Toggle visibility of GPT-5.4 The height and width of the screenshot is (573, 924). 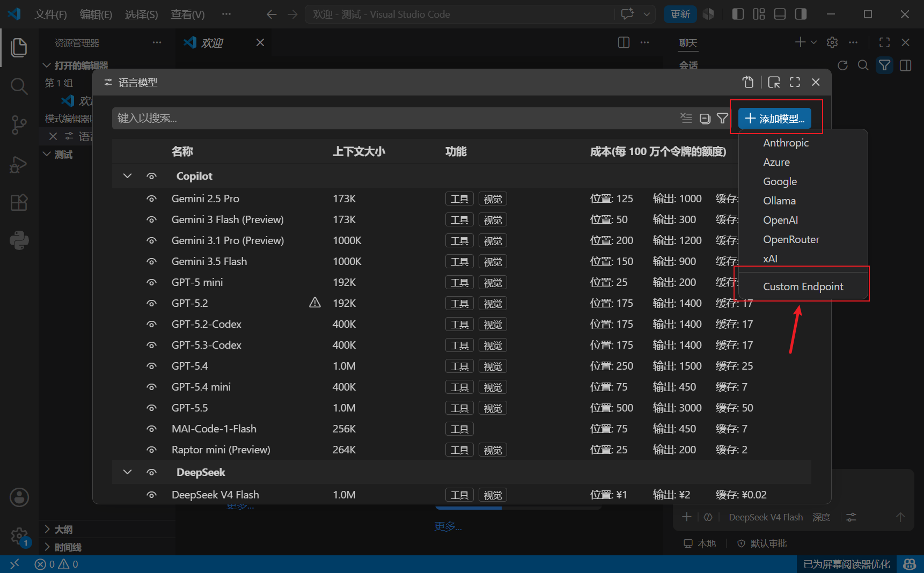click(152, 366)
